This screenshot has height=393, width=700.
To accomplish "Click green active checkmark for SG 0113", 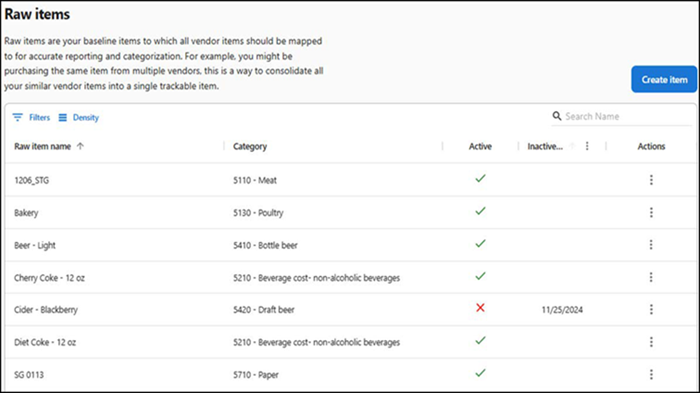I will [480, 373].
